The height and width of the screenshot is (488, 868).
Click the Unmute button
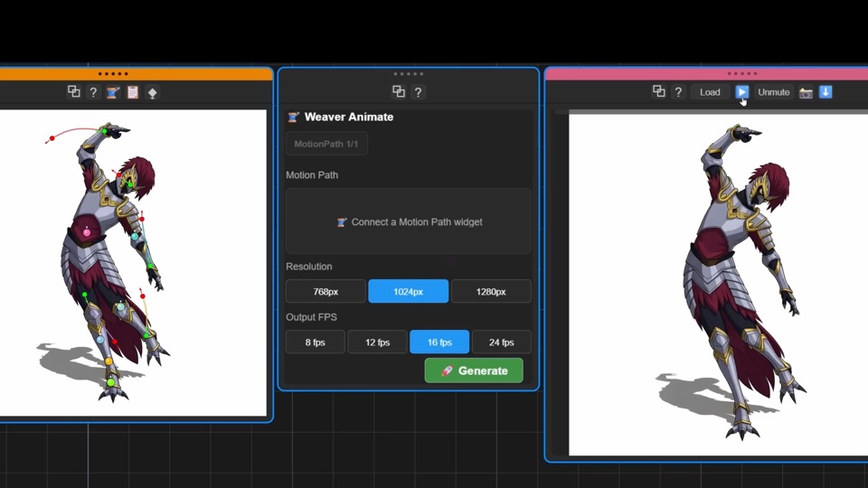(x=773, y=92)
